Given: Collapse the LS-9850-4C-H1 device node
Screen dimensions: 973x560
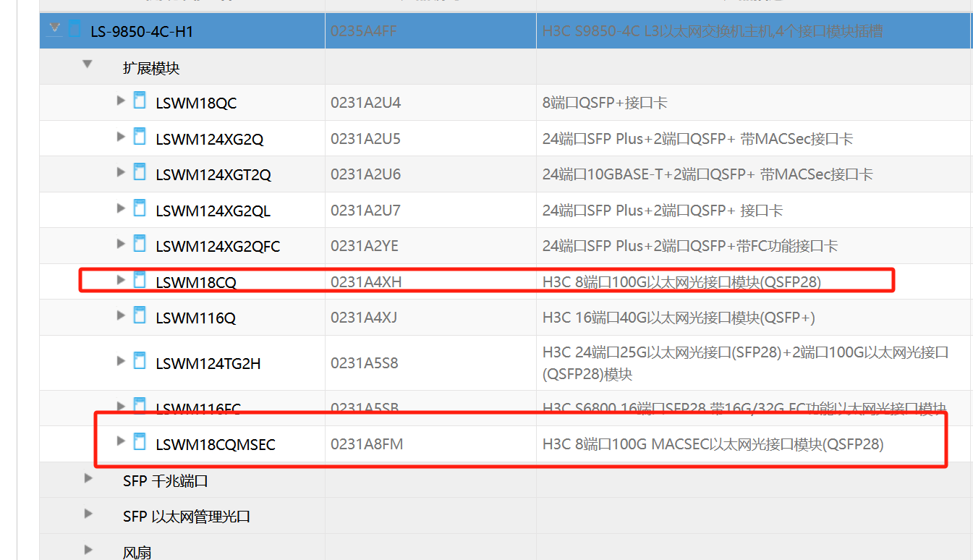Looking at the screenshot, I should click(54, 28).
